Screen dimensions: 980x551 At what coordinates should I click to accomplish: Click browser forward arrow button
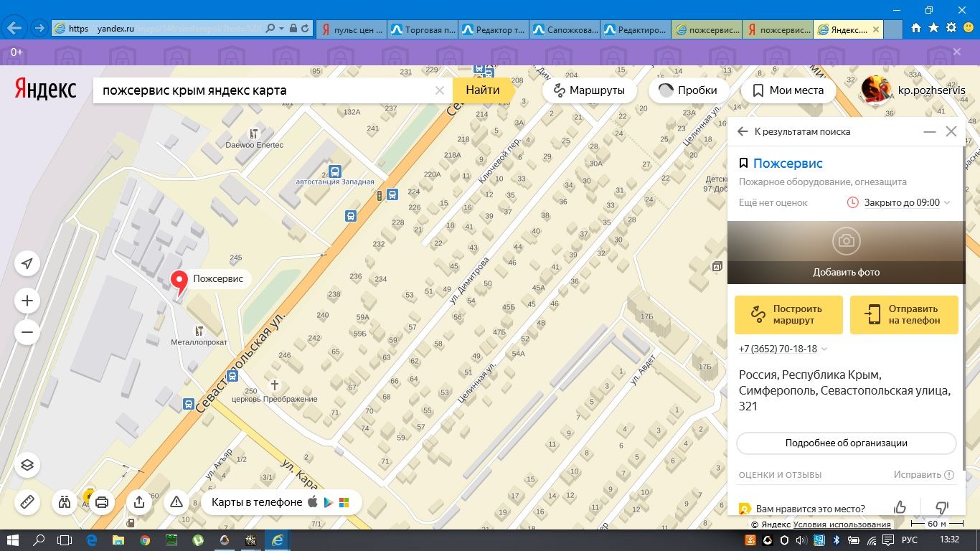(39, 29)
